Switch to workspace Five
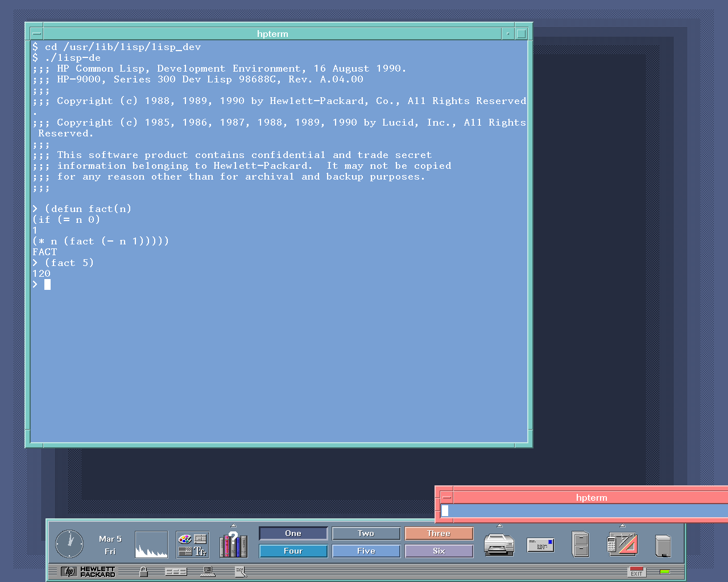This screenshot has height=582, width=728. pos(366,551)
